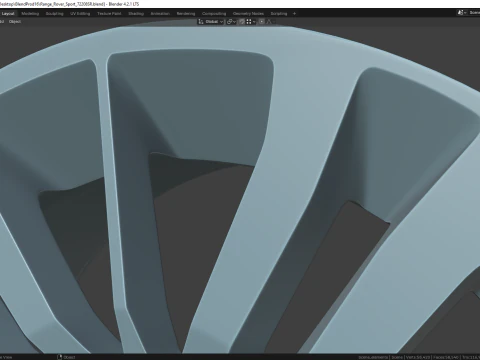Switch to the Animation workspace
Screen dimensions: 480x360
click(160, 14)
